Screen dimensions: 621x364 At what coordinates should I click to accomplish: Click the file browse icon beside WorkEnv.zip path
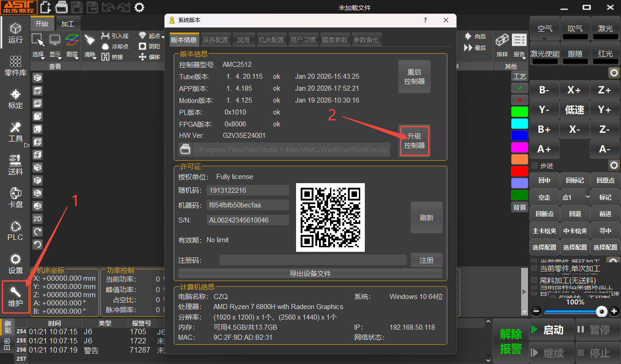[x=185, y=149]
